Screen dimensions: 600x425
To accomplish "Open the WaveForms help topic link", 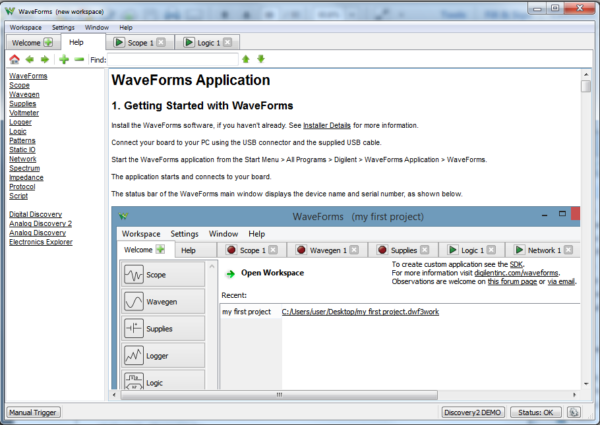I will pos(28,76).
